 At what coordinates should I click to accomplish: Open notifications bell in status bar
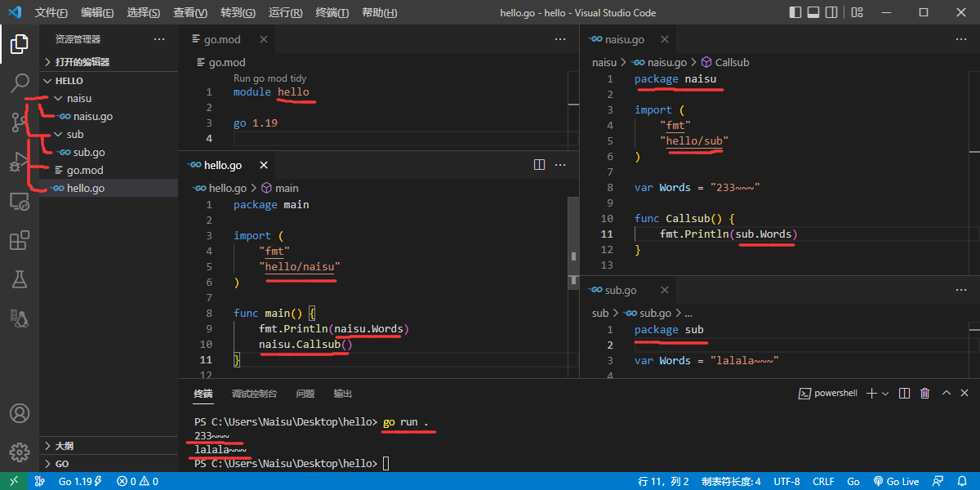tap(964, 481)
